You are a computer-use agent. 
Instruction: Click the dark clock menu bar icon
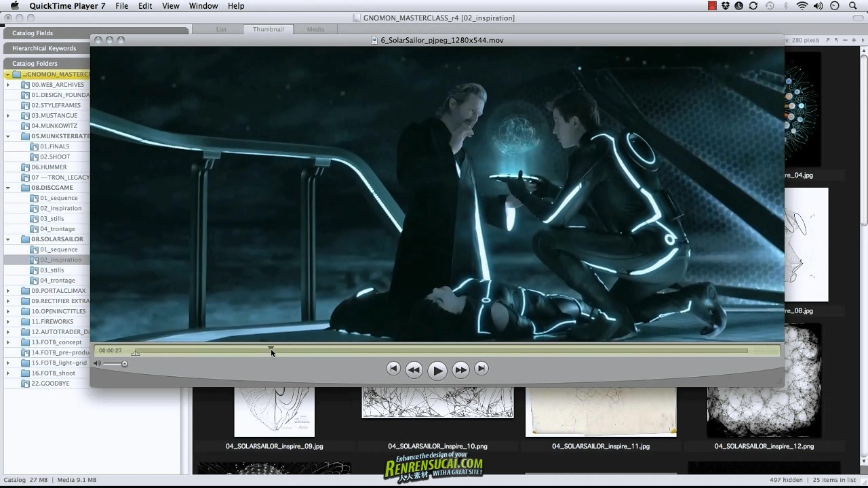coord(740,6)
